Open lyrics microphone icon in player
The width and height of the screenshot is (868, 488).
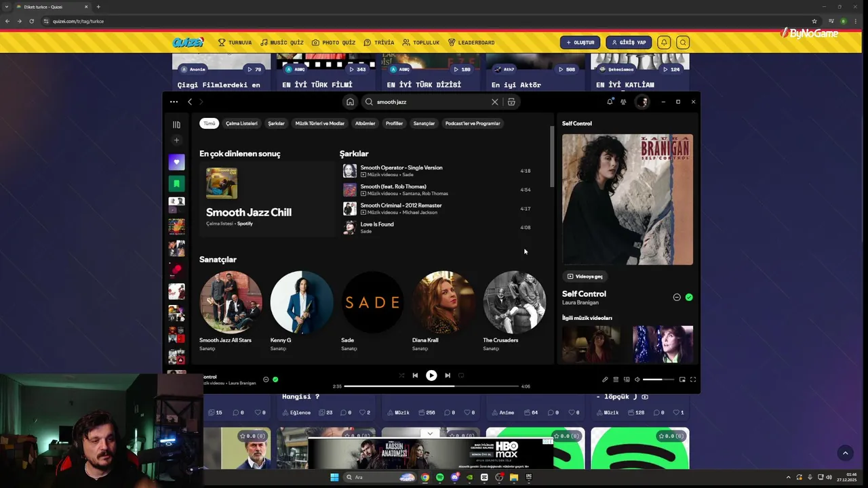[605, 380]
